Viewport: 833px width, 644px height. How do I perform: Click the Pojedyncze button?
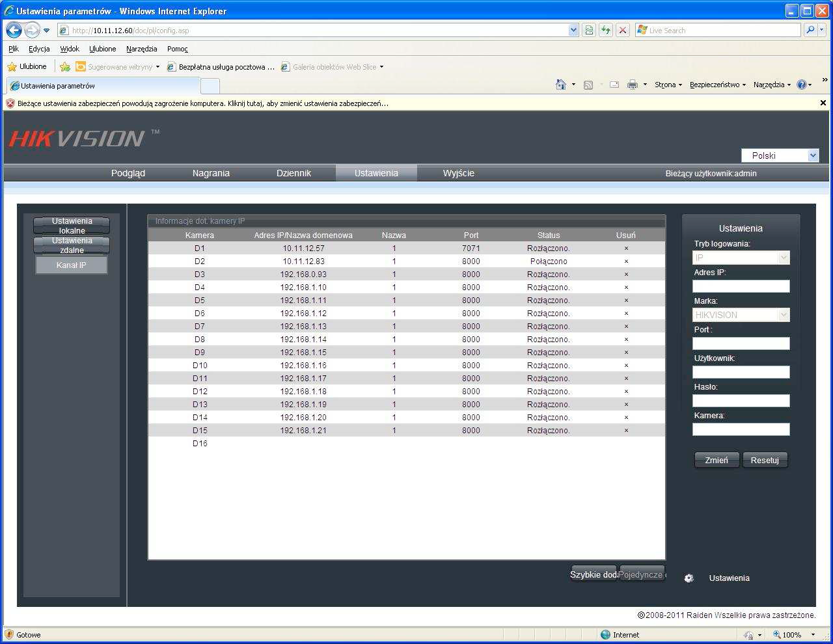point(642,574)
